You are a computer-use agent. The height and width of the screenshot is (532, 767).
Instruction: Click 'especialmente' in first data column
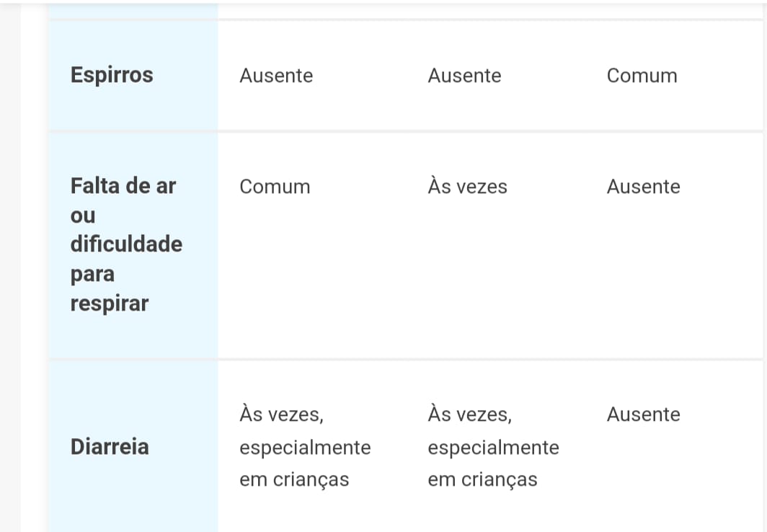pos(305,448)
